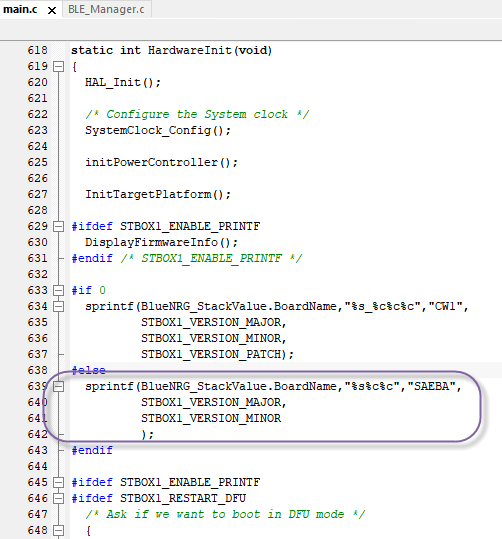Screen dimensions: 502x539
Task: Click STBOX1_VERSION_PATCH on line 637
Action: (211, 354)
